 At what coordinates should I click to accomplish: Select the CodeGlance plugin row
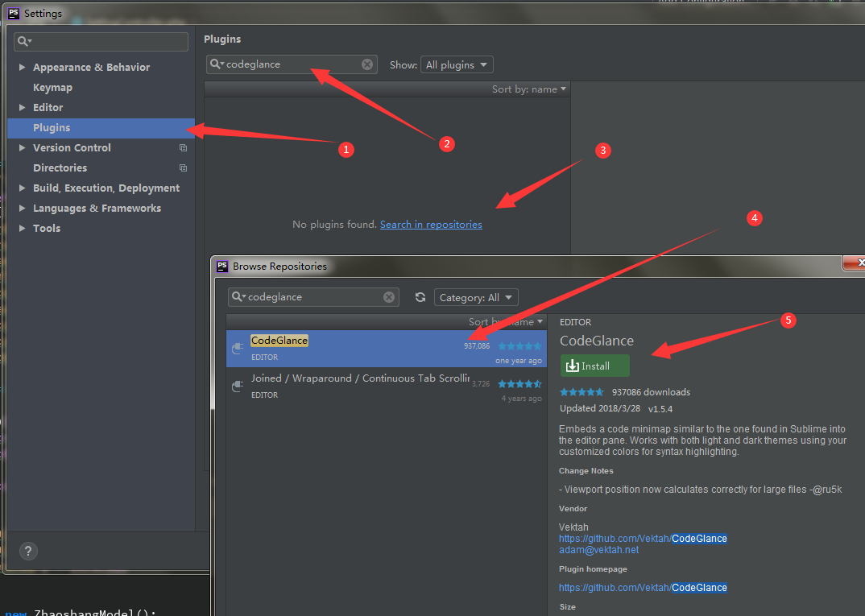coord(386,349)
